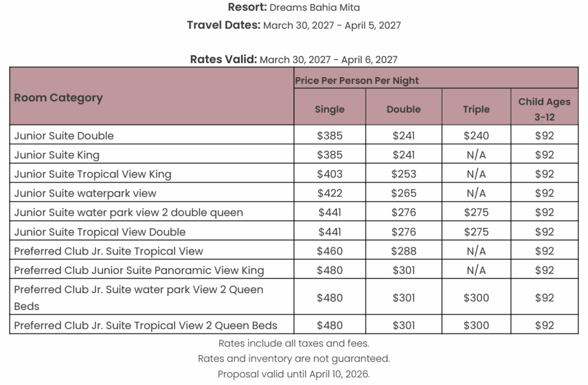Select the "Single" column header
This screenshot has width=588, height=385.
tap(330, 109)
